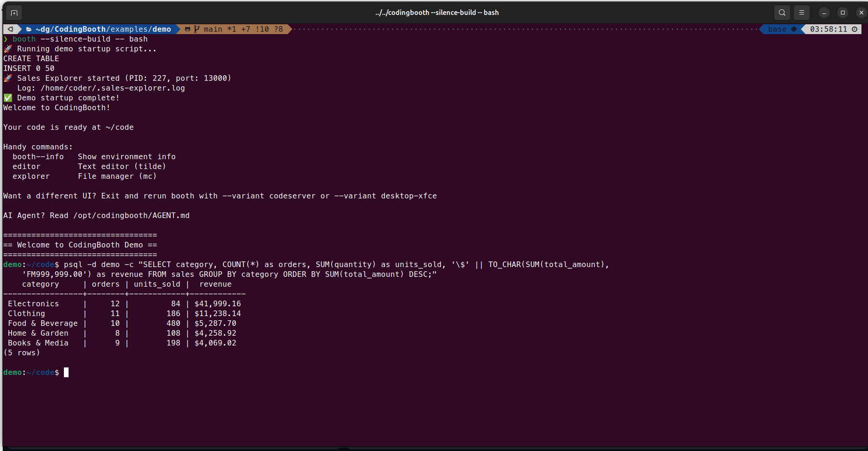Click the units_sold column header

(x=157, y=284)
